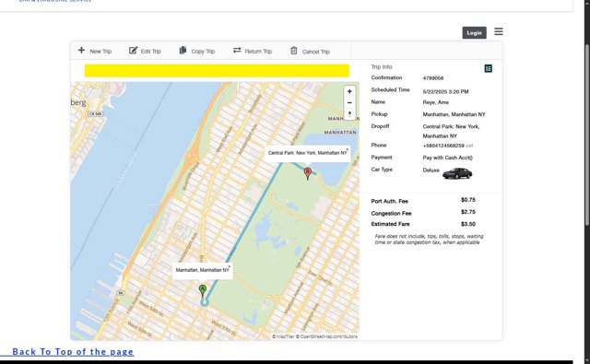Click the Congestion Fee $2.75 amount

coord(468,212)
